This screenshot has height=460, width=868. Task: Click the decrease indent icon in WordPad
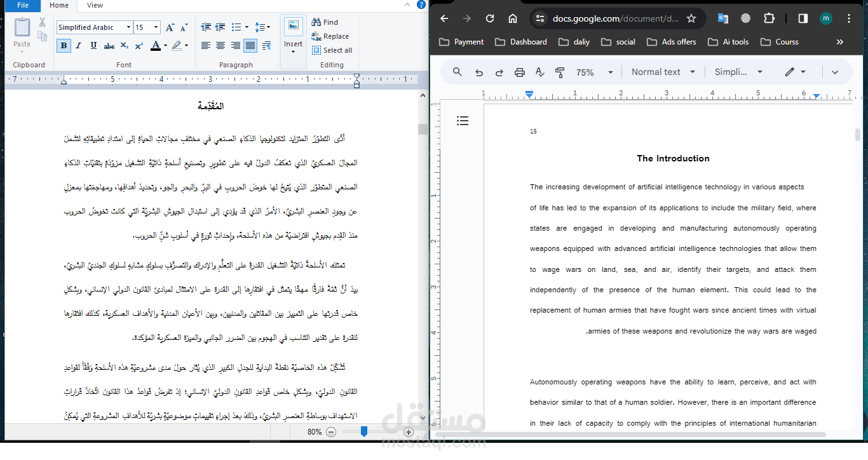click(x=206, y=27)
